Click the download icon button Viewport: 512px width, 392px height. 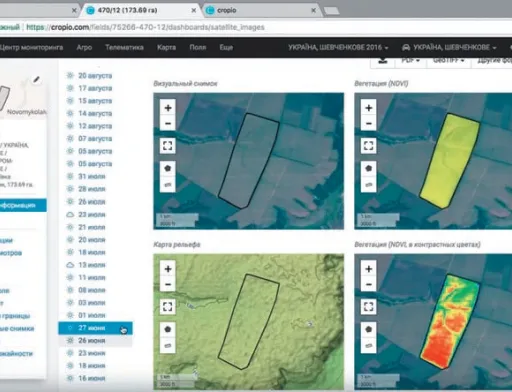[383, 61]
